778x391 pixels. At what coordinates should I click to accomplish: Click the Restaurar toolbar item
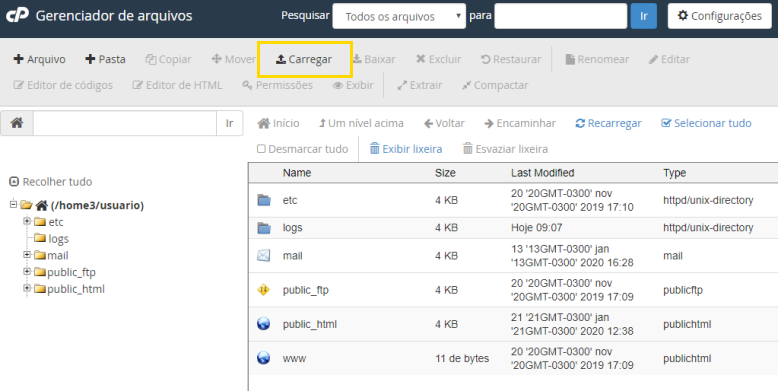[x=511, y=59]
